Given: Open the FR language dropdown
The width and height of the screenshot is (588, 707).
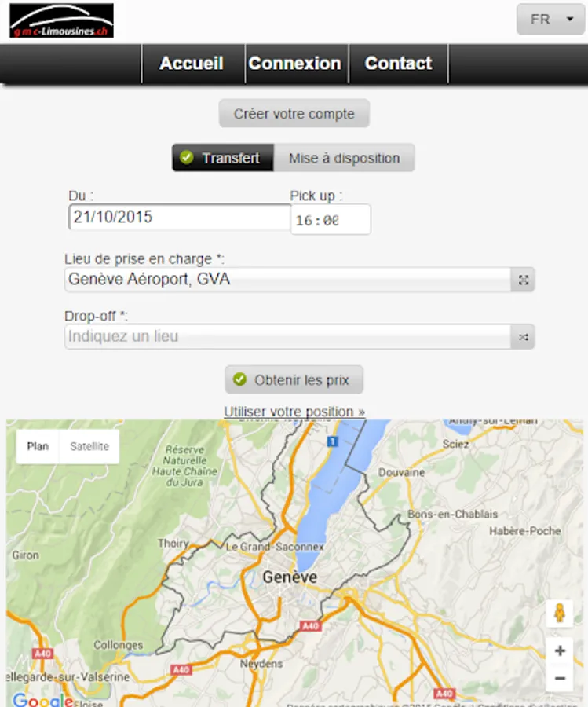Looking at the screenshot, I should (x=550, y=20).
